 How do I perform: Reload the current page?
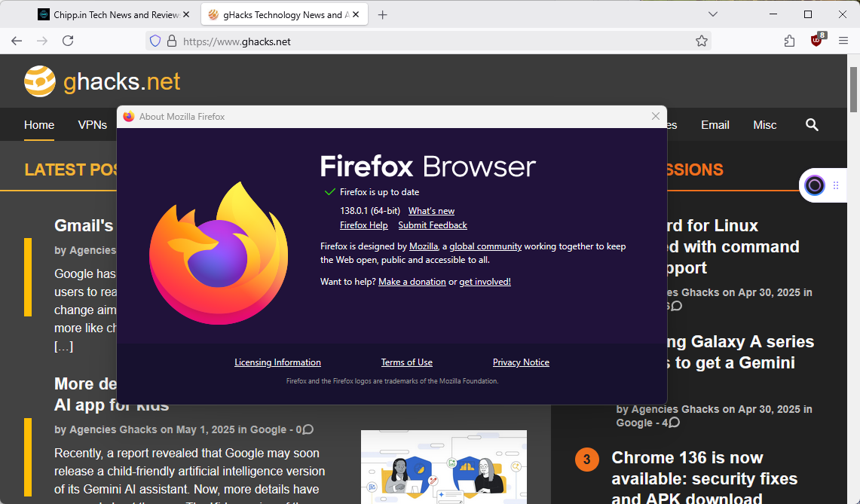click(68, 41)
